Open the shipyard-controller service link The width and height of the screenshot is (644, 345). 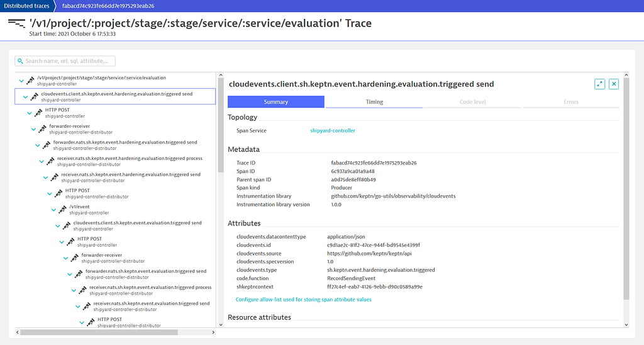coord(333,130)
